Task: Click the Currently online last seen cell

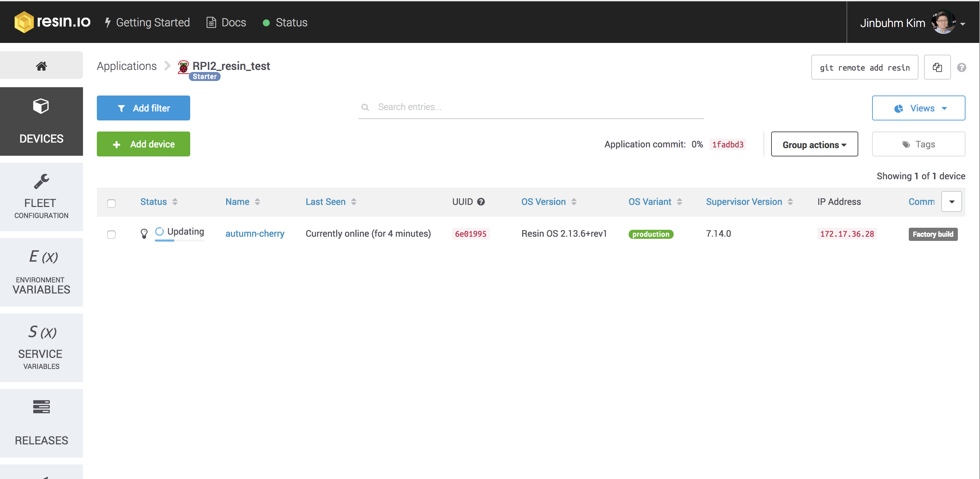Action: [x=368, y=233]
